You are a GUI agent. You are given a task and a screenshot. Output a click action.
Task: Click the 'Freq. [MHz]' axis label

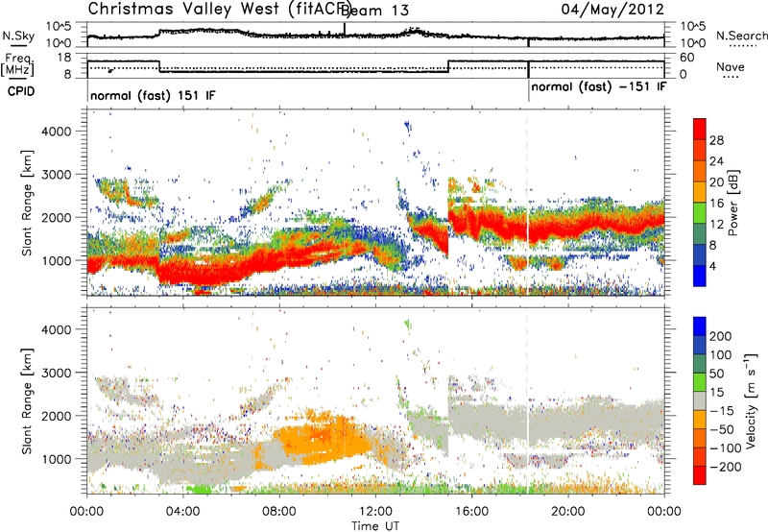[x=18, y=65]
